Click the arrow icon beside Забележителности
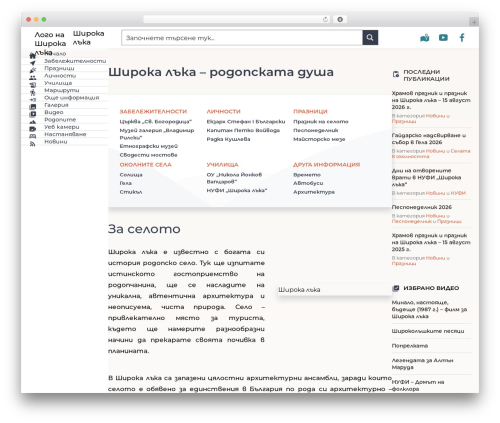The image size is (500, 423). pyautogui.click(x=32, y=63)
